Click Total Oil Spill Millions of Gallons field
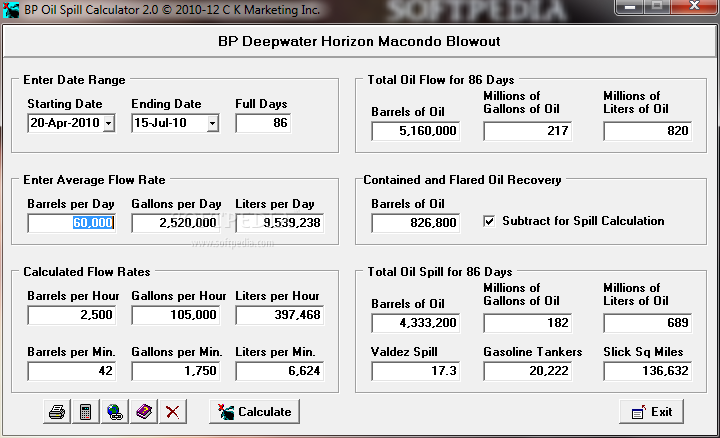 [528, 323]
